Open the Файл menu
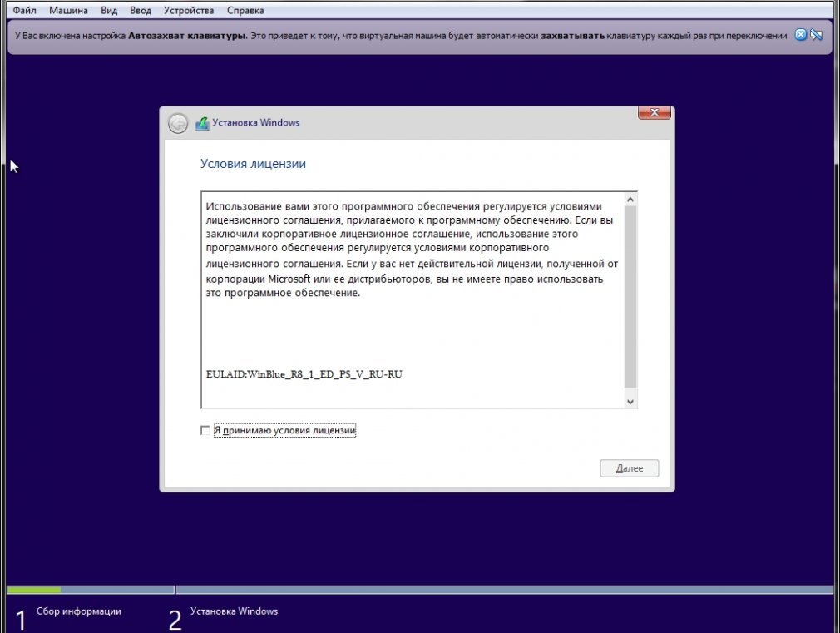The image size is (840, 633). click(x=24, y=10)
